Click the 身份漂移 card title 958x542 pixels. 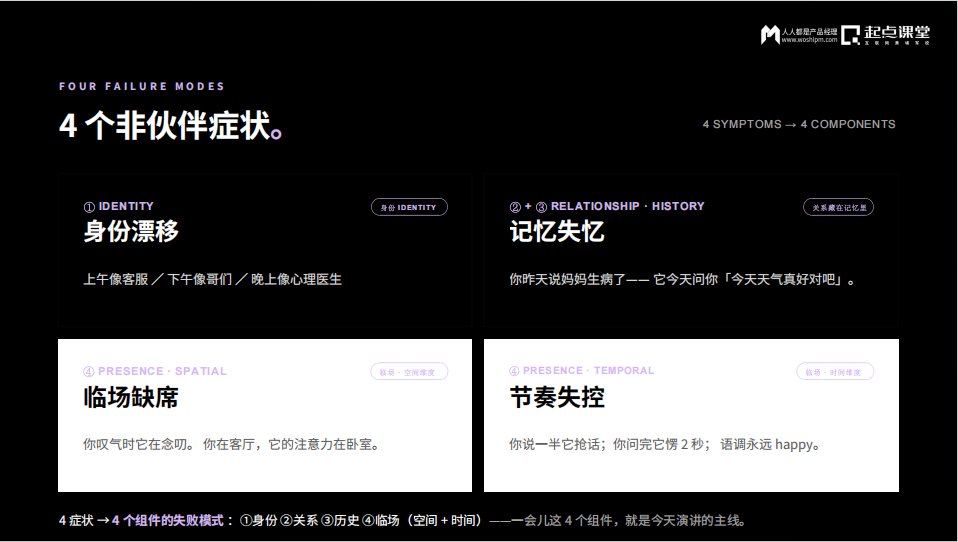pyautogui.click(x=131, y=231)
